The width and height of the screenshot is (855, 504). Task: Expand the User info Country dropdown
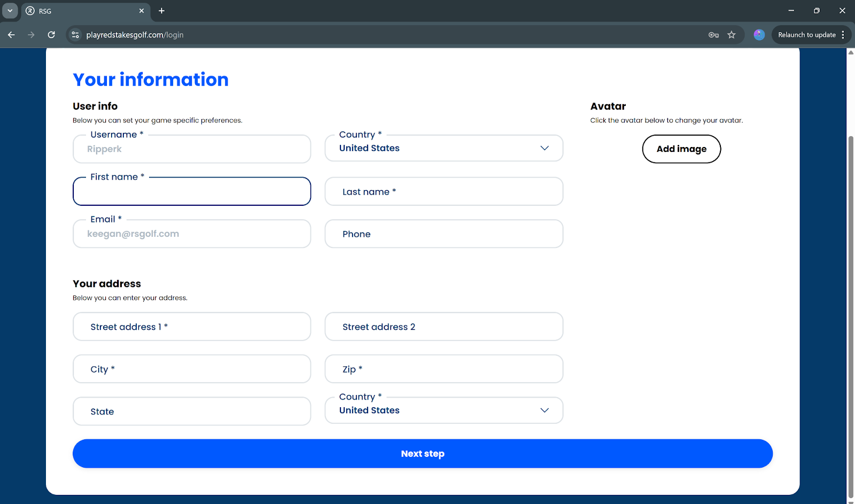click(x=444, y=148)
